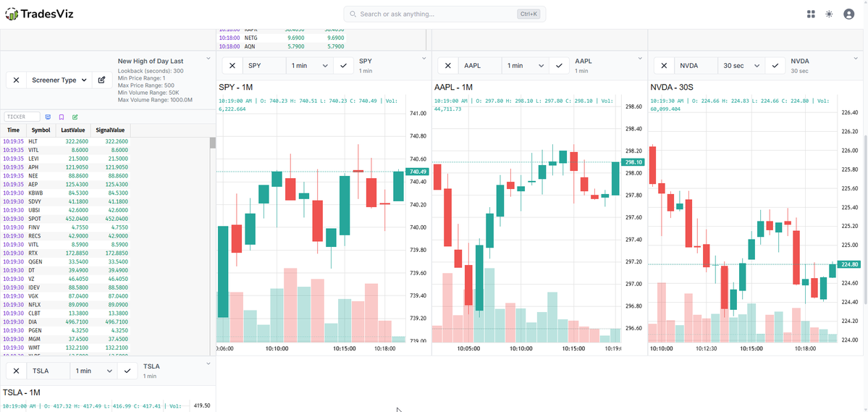Click the TradesViz logo

[39, 14]
